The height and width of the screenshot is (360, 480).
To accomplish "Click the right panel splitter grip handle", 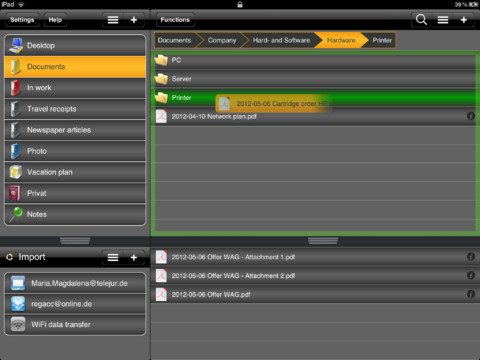I will click(x=323, y=241).
